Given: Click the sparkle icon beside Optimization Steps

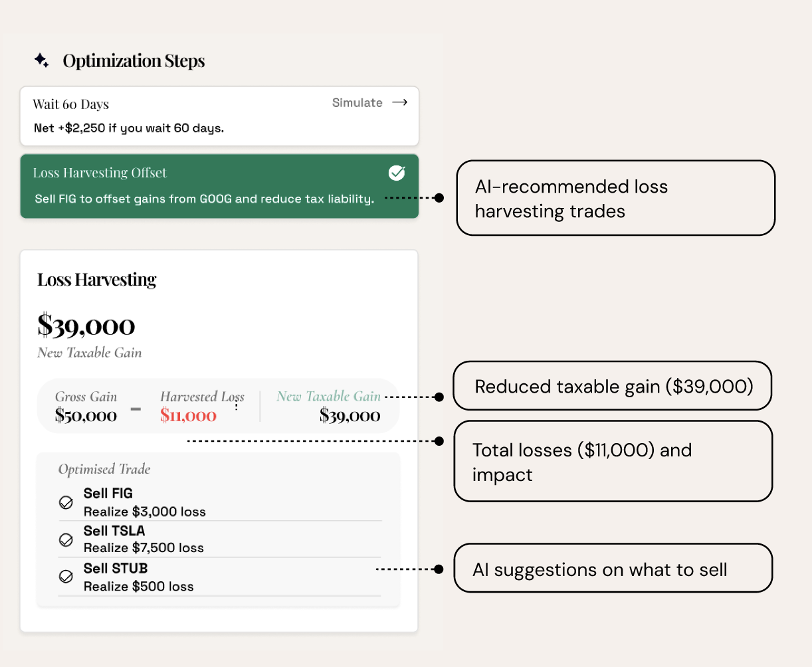Looking at the screenshot, I should tap(41, 60).
